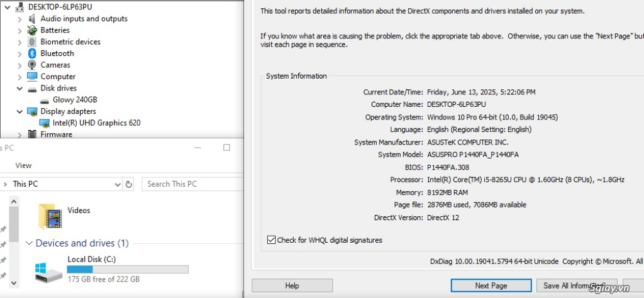The height and width of the screenshot is (298, 644).
Task: Select the Glowy 240GB entry
Action: pyautogui.click(x=75, y=100)
